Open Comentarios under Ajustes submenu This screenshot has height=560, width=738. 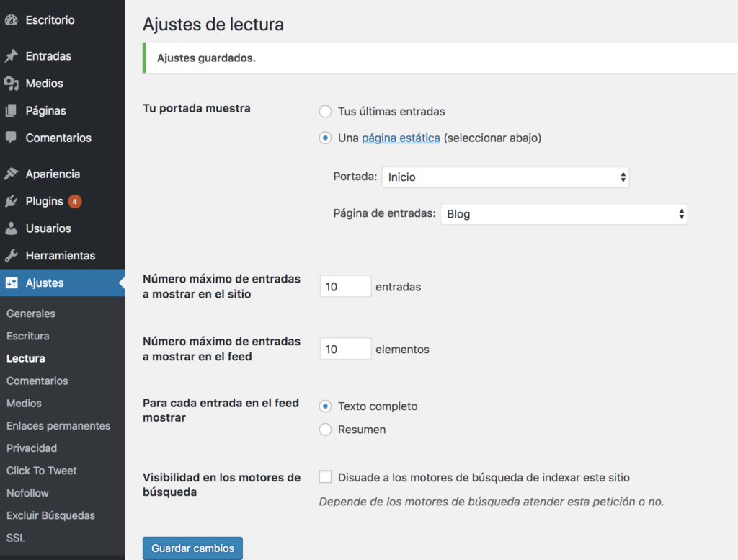tap(37, 381)
